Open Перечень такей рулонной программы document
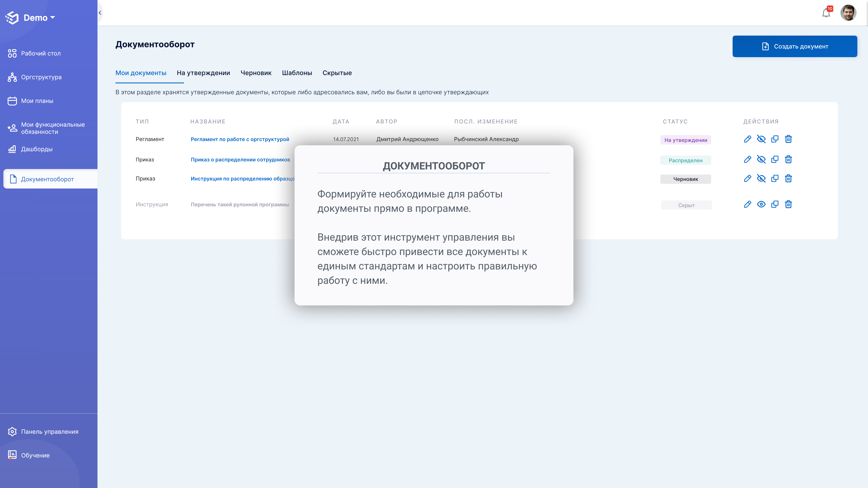Screen dimensions: 868x488 pos(240,204)
